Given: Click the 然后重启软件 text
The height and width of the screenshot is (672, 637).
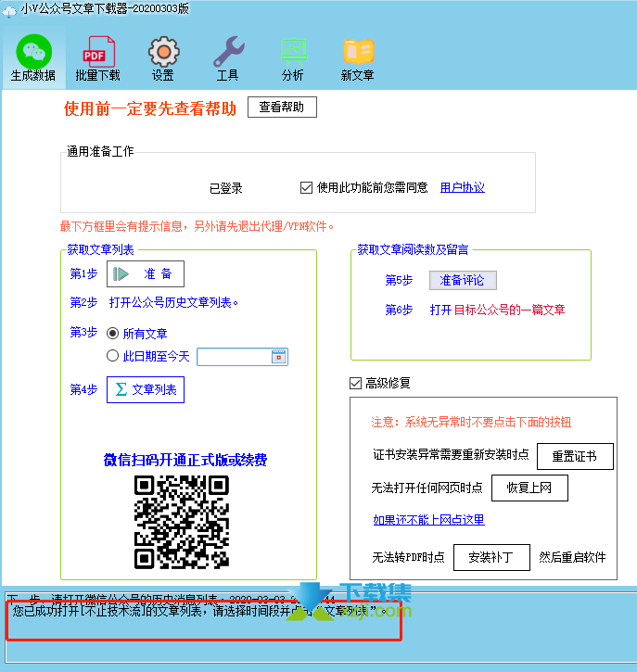Looking at the screenshot, I should click(572, 557).
